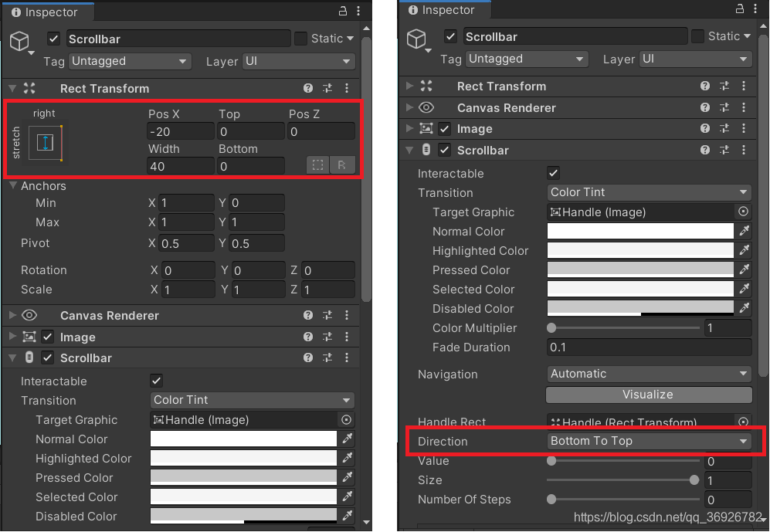Toggle Interactable checkbox in left panel
The width and height of the screenshot is (770, 532).
[157, 381]
